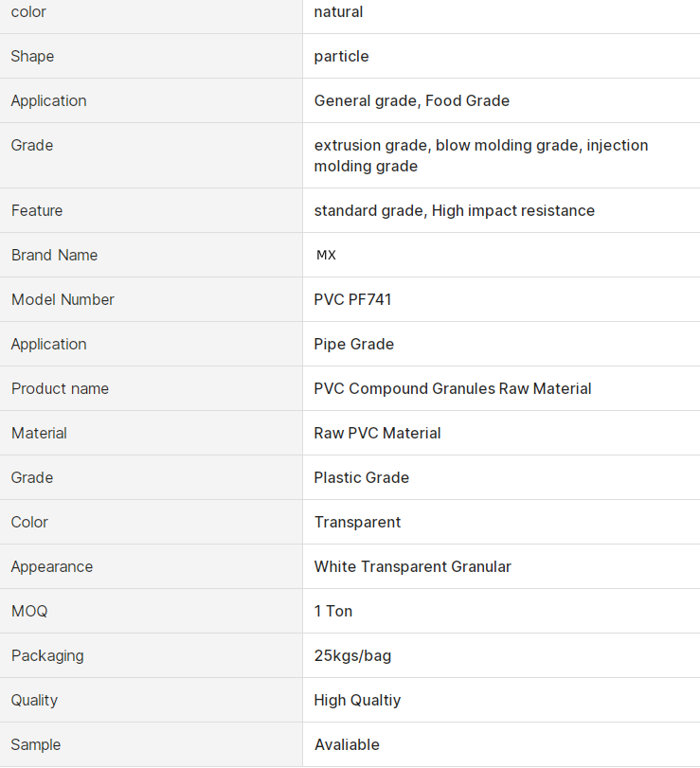Click the 'Model Number' label
Screen dimensions: 700x768
(63, 300)
